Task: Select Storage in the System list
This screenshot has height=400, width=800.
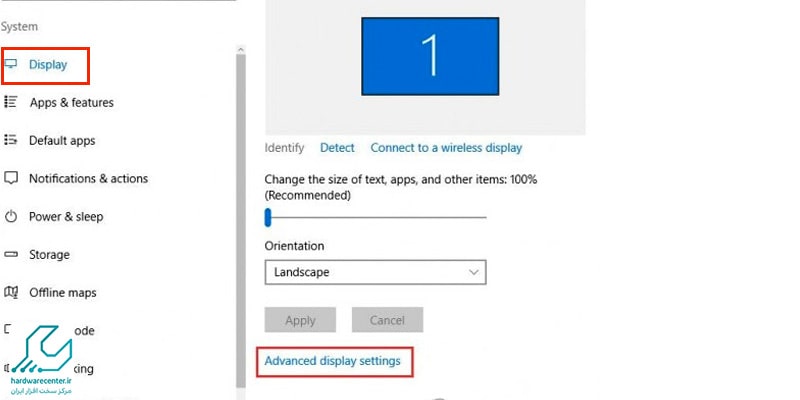Action: pyautogui.click(x=49, y=255)
